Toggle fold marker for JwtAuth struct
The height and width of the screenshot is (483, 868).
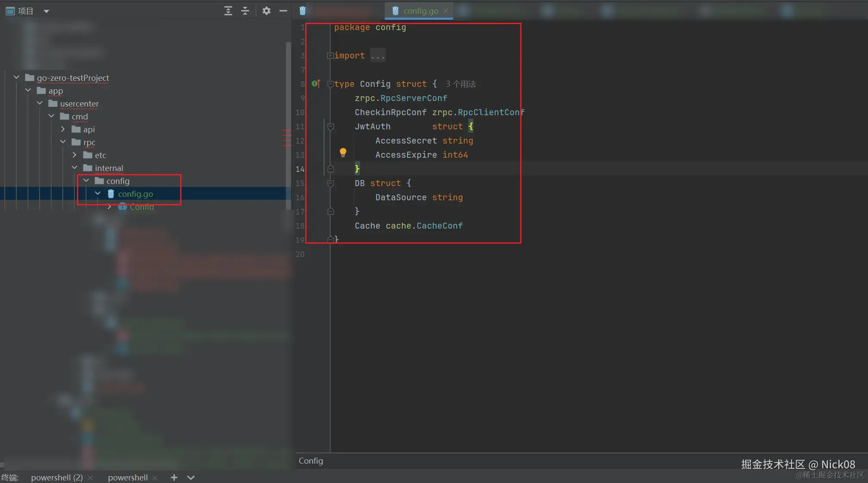(331, 126)
